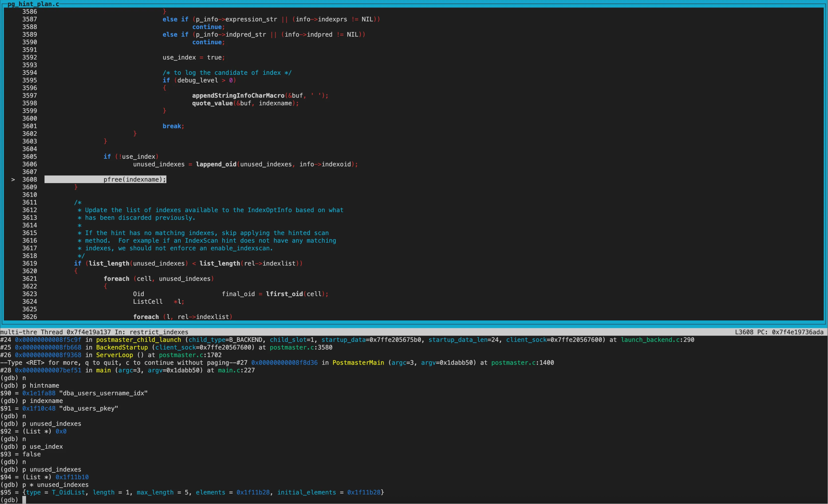Click the highlighted pfree(indexname) line
828x504 pixels.
(134, 179)
